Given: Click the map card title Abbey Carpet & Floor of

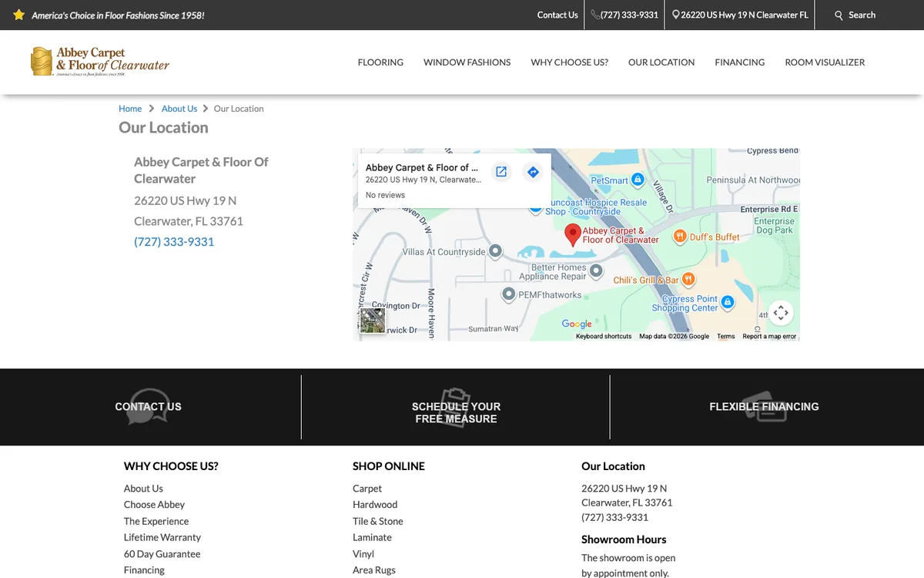Looking at the screenshot, I should click(x=422, y=167).
